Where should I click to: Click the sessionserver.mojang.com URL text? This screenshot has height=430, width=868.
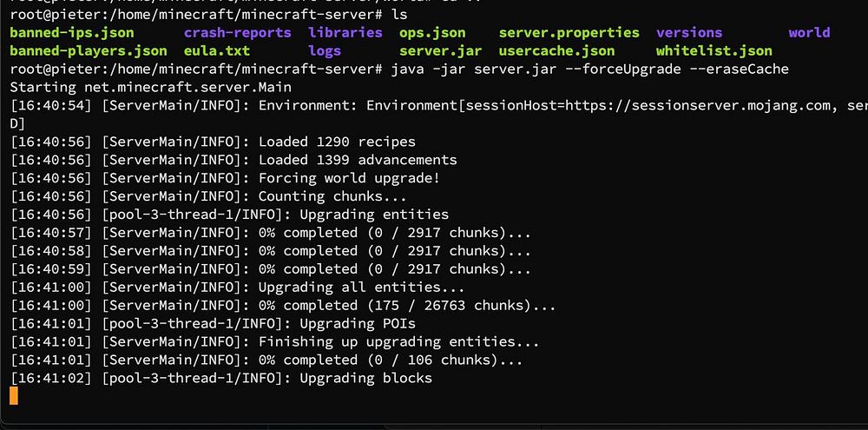(697, 106)
